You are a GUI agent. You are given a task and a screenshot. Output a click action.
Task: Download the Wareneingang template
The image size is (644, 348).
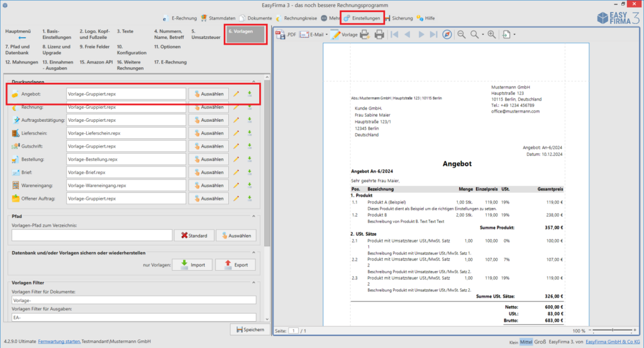[x=249, y=185]
